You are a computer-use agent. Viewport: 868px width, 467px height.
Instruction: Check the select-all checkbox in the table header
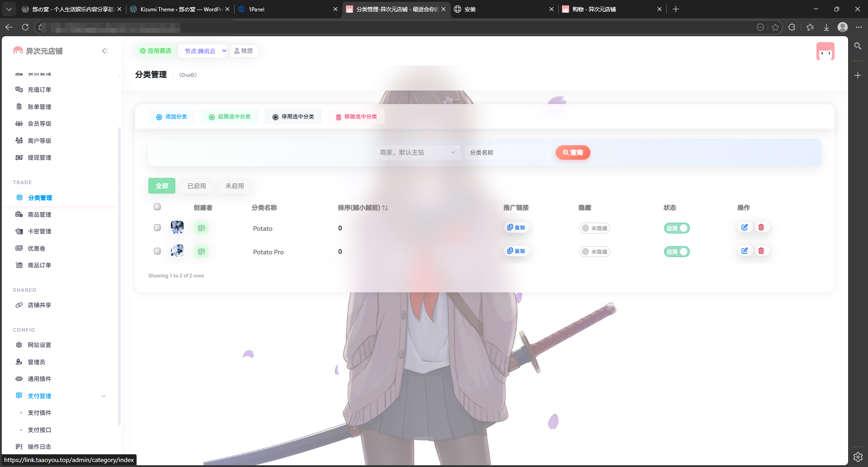click(x=157, y=207)
